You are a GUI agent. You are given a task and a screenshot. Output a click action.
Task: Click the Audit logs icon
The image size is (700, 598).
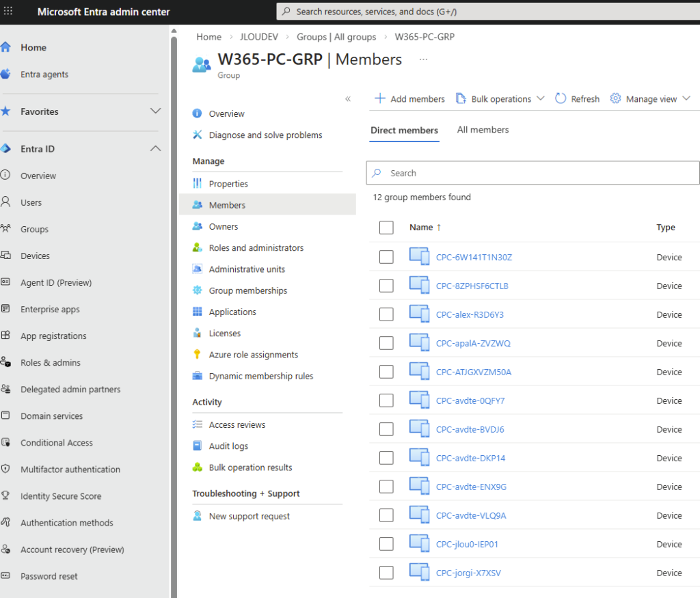(x=198, y=446)
